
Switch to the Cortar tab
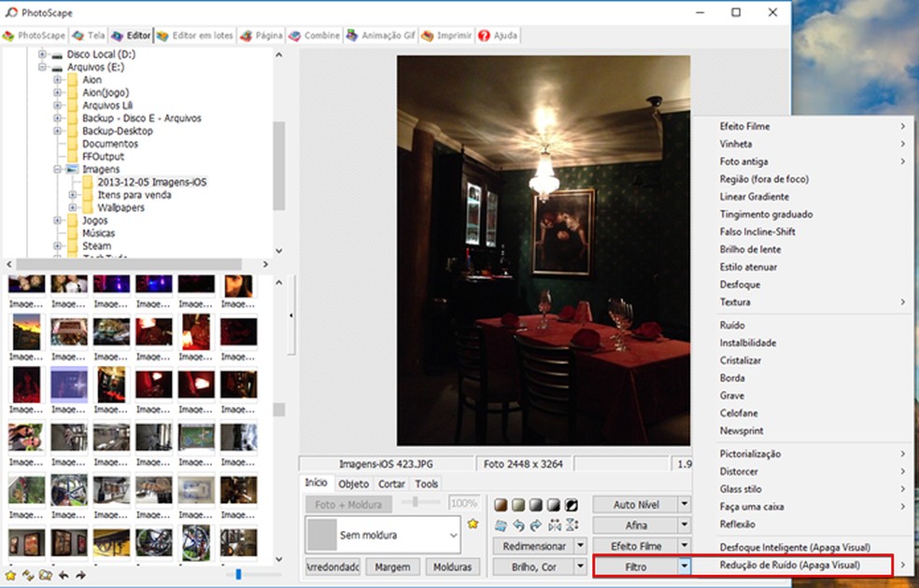[x=391, y=483]
